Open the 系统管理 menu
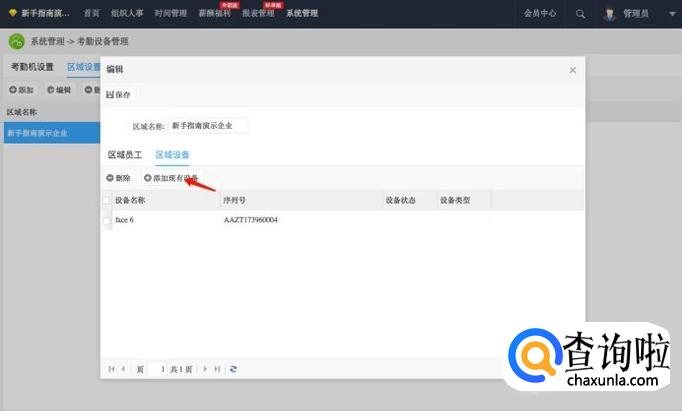Viewport: 682px width, 411px height. (x=302, y=13)
